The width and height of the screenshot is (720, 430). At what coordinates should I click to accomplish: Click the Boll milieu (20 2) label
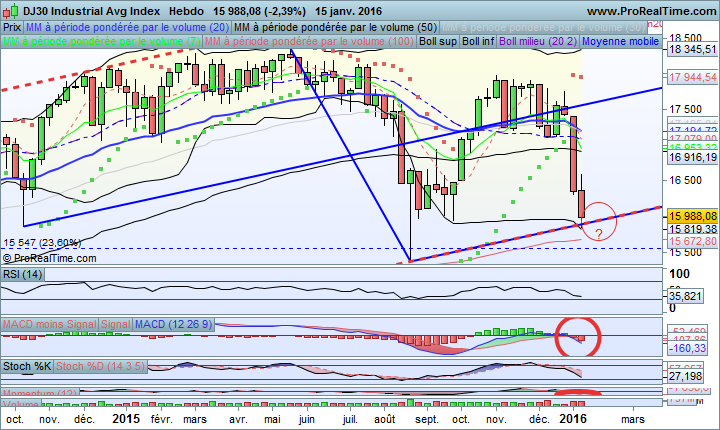pyautogui.click(x=538, y=41)
